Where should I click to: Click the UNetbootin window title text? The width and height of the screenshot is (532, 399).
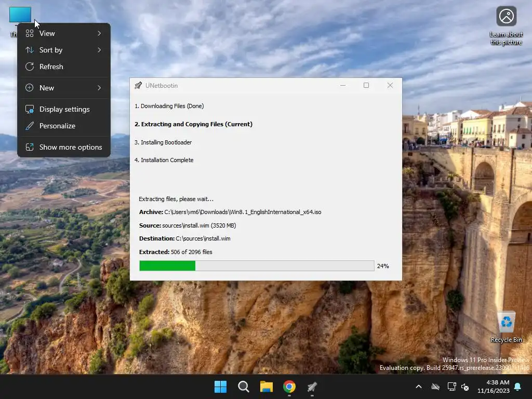162,86
